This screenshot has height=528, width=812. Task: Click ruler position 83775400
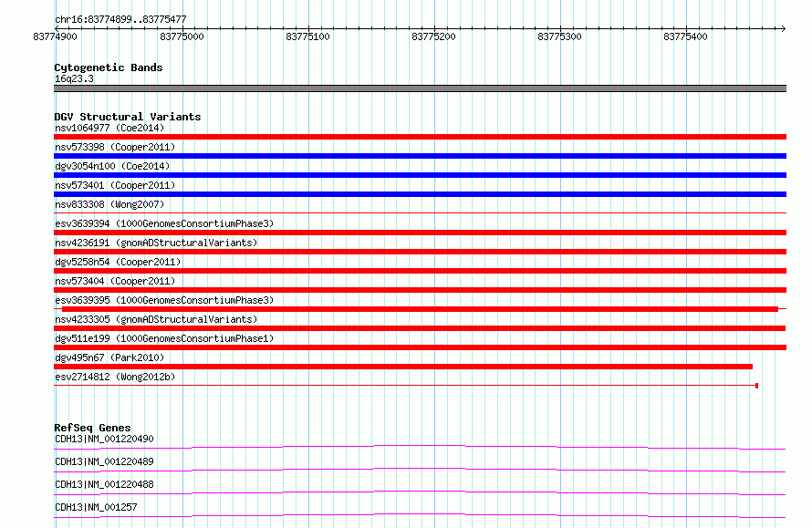(685, 36)
